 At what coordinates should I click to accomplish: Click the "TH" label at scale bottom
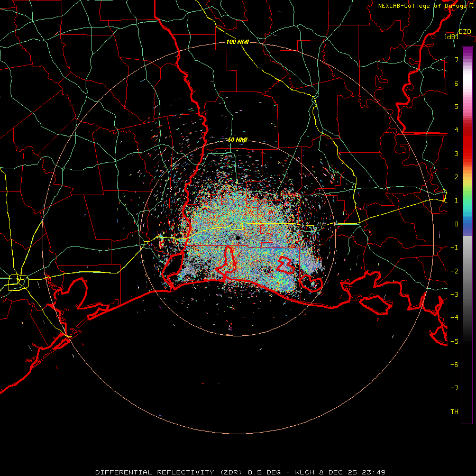point(454,411)
